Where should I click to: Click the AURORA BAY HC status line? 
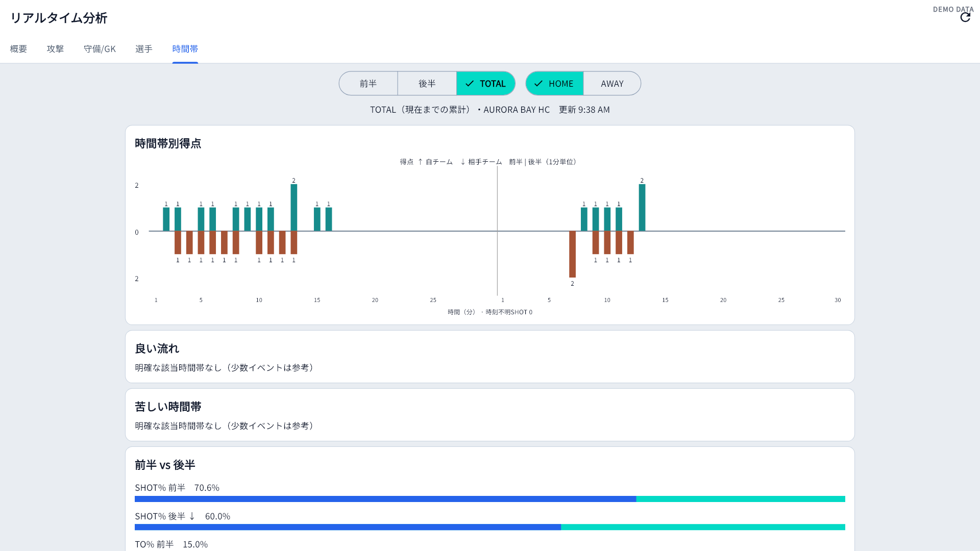(490, 110)
